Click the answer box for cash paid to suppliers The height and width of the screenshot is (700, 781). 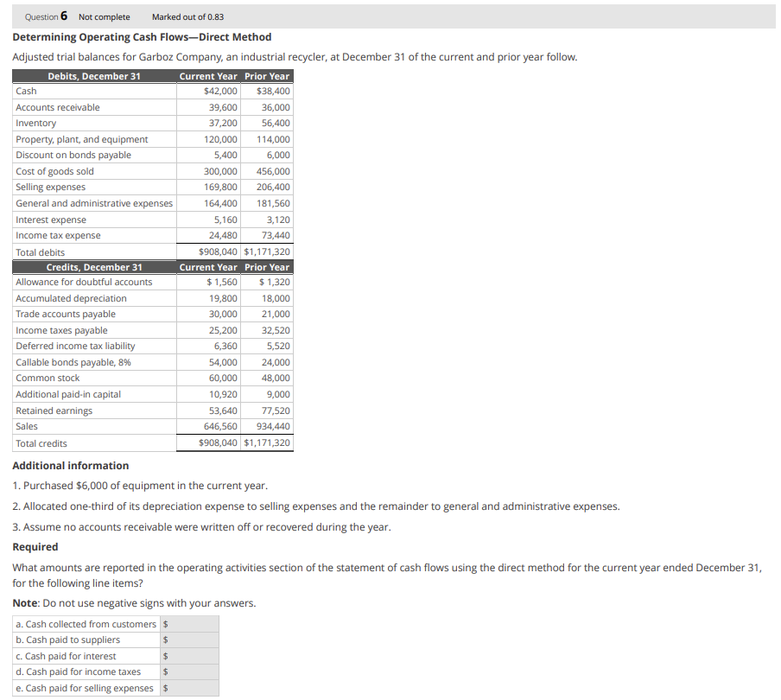click(x=188, y=640)
